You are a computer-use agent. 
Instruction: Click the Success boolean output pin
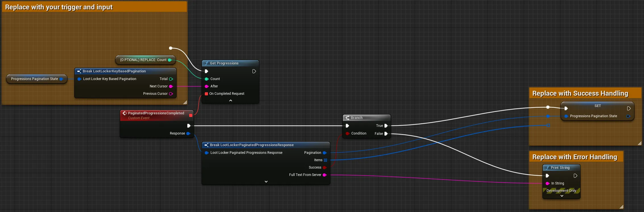pos(324,167)
